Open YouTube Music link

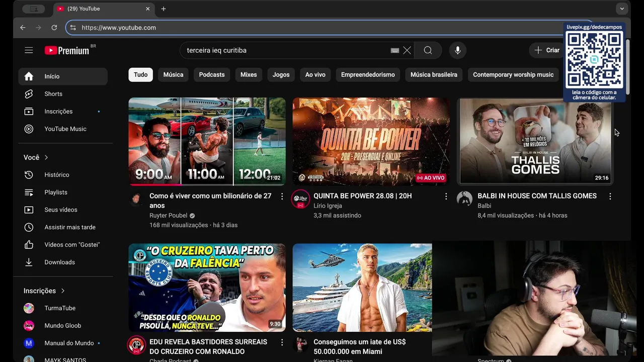point(63,129)
